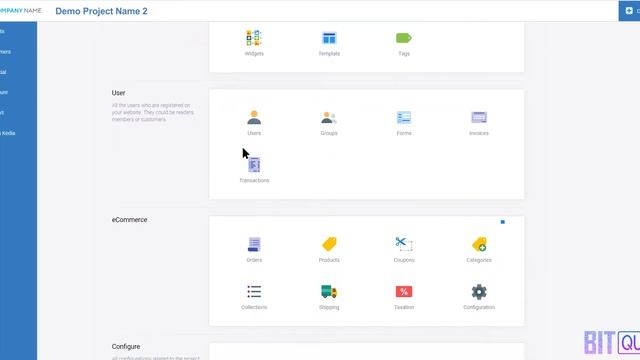The image size is (640, 360).
Task: Click the eCommerce section heading
Action: [129, 220]
